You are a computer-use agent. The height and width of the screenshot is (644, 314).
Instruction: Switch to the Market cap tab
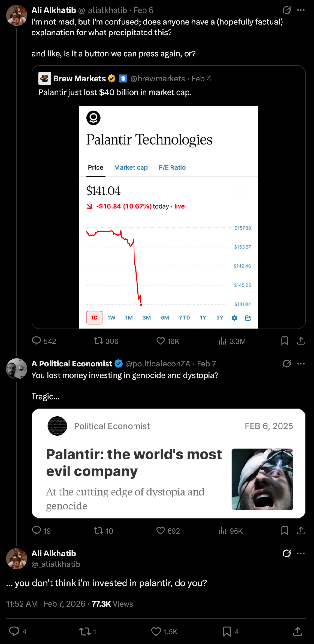pyautogui.click(x=131, y=167)
